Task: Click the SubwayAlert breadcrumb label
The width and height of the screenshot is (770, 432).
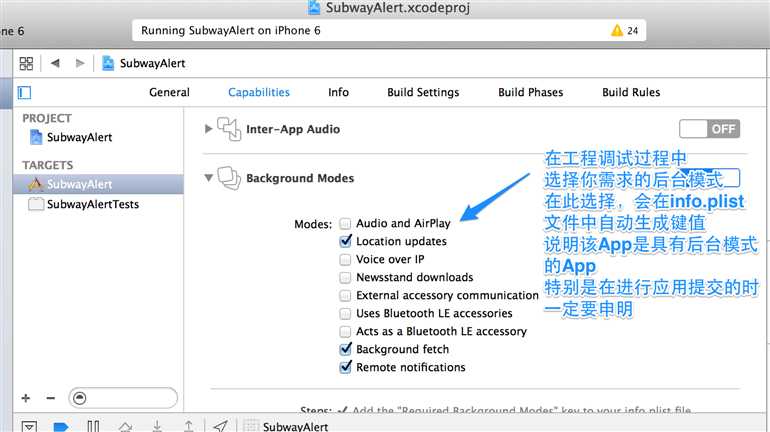Action: pyautogui.click(x=153, y=63)
